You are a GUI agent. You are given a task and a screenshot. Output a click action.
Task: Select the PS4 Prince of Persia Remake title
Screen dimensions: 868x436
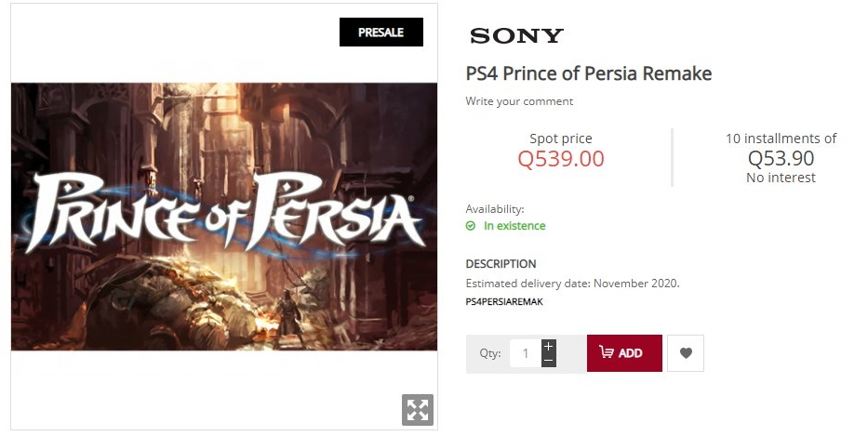[x=588, y=73]
